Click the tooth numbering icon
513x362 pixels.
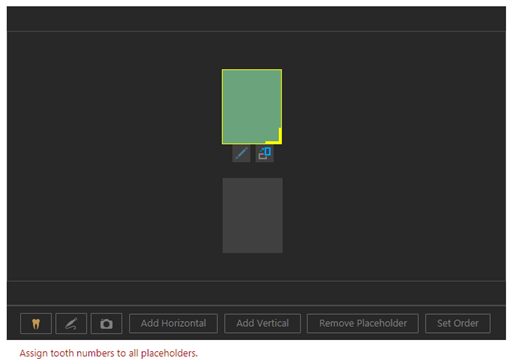point(36,323)
